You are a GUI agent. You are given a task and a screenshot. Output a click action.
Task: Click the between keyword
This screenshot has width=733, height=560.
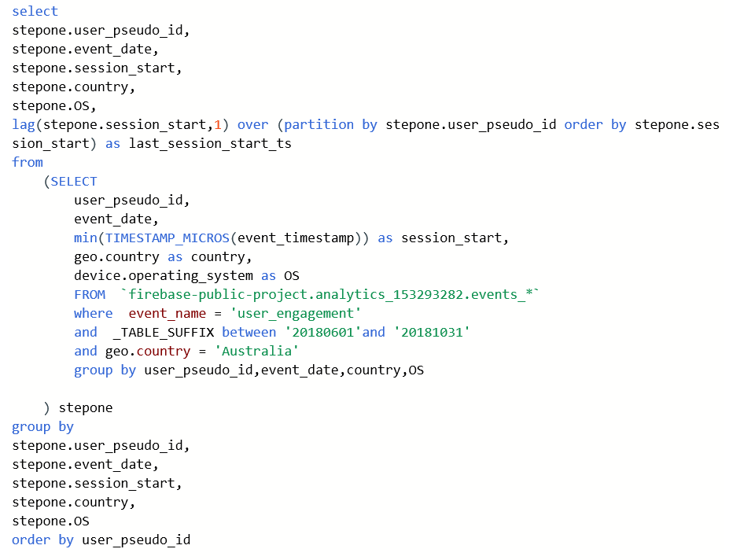249,332
